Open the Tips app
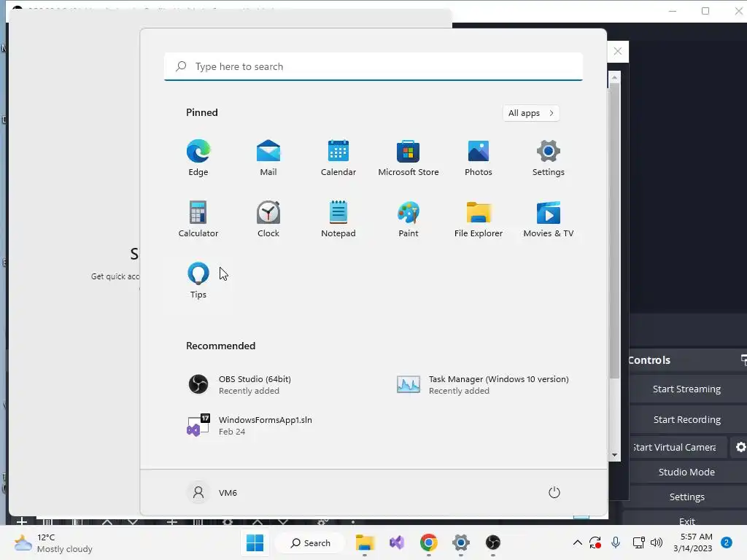The height and width of the screenshot is (560, 747). 198,281
